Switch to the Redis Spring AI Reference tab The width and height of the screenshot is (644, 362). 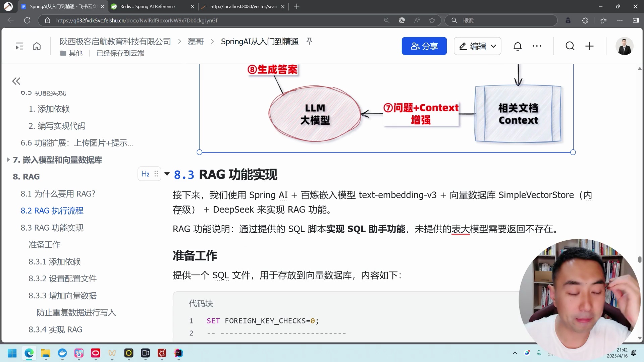coord(148,6)
